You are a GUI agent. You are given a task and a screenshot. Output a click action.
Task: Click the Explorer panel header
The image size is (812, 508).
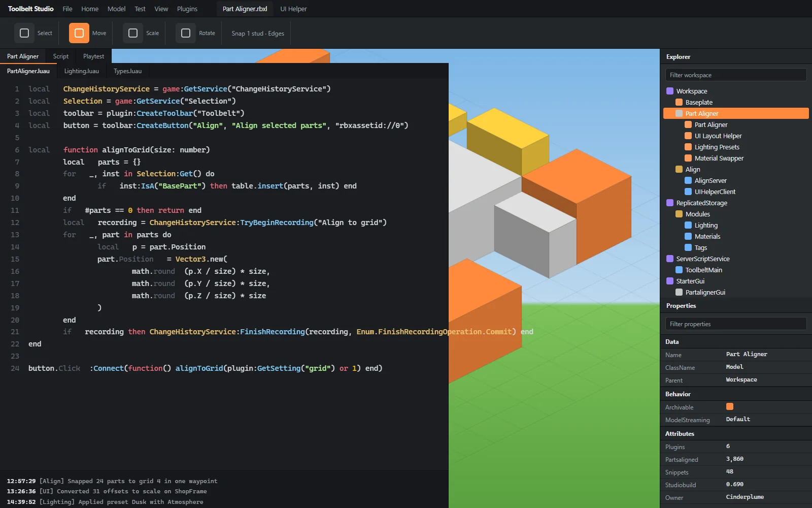[x=736, y=56]
